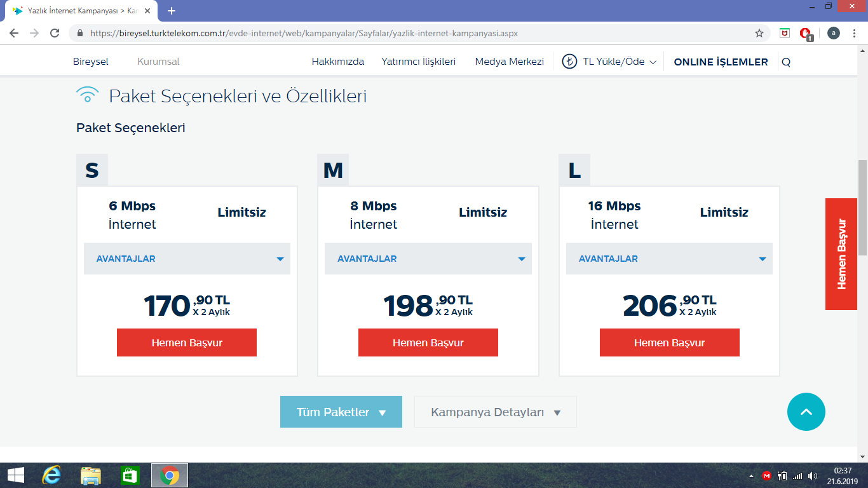Open ONLINE İŞLEMLER

pyautogui.click(x=721, y=62)
